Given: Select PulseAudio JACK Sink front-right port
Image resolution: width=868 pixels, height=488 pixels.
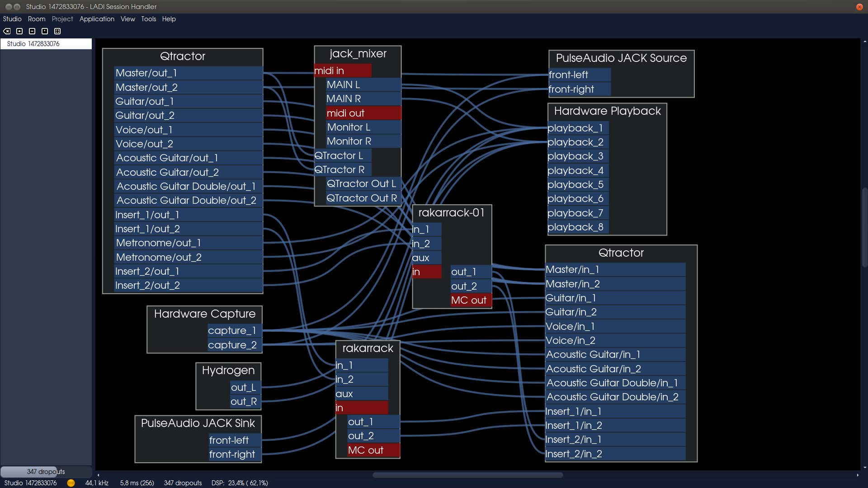Looking at the screenshot, I should tap(235, 455).
